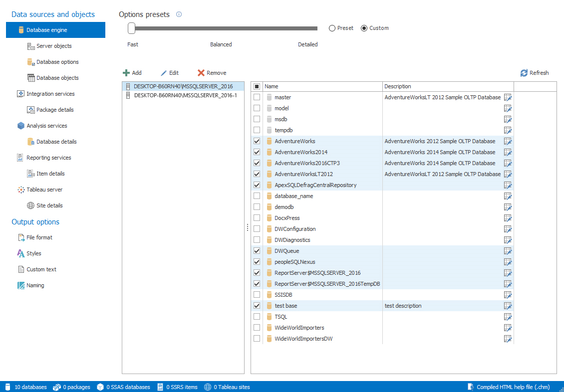The width and height of the screenshot is (564, 392).
Task: Select Integration services in the sidebar
Action: click(50, 94)
